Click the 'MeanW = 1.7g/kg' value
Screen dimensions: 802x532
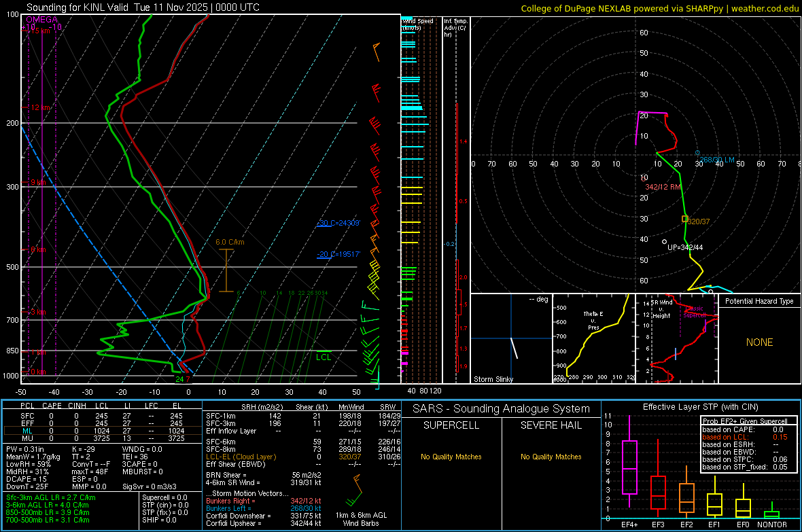(33, 457)
